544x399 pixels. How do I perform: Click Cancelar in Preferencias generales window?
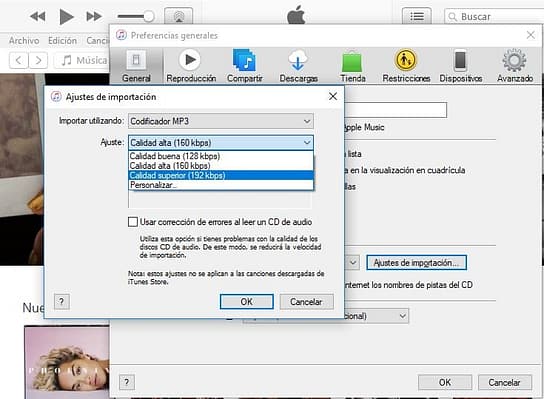pos(504,382)
